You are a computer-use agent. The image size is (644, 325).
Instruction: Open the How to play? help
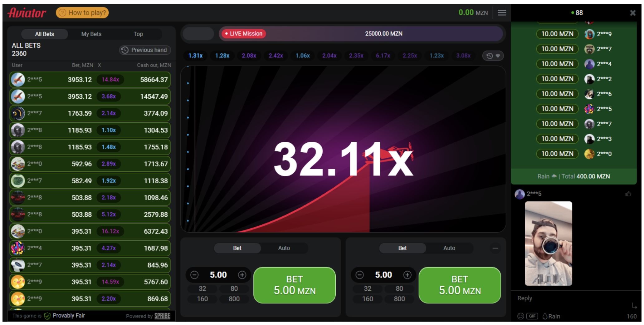point(82,13)
